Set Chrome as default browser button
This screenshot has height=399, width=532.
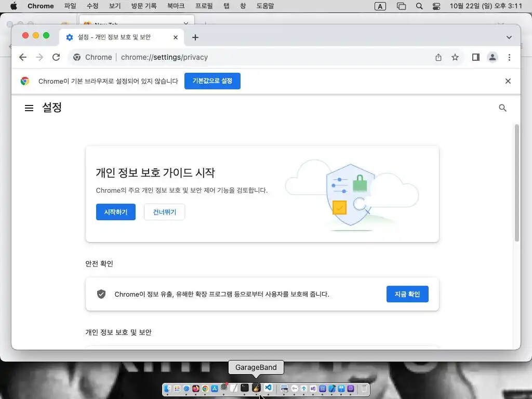[212, 81]
